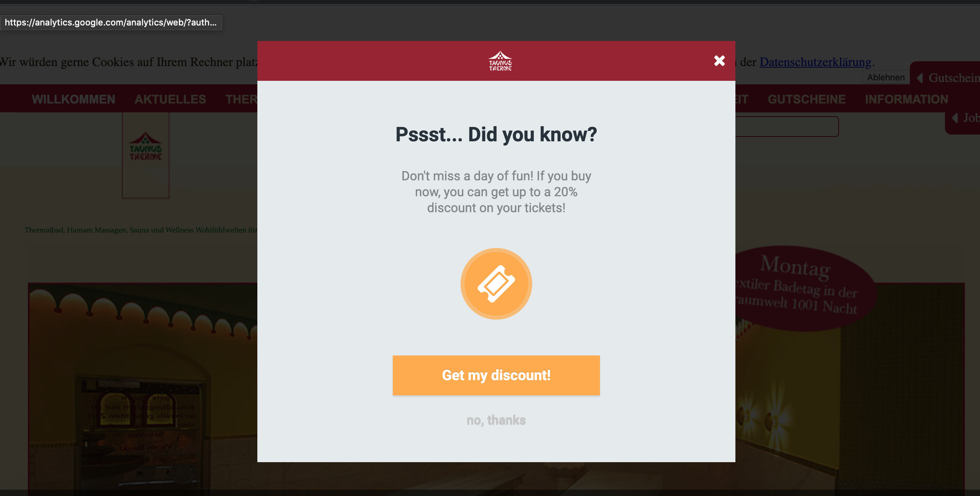Screen dimensions: 980x496
Task: Click 'no, thanks' to dismiss the popup
Action: (x=496, y=420)
